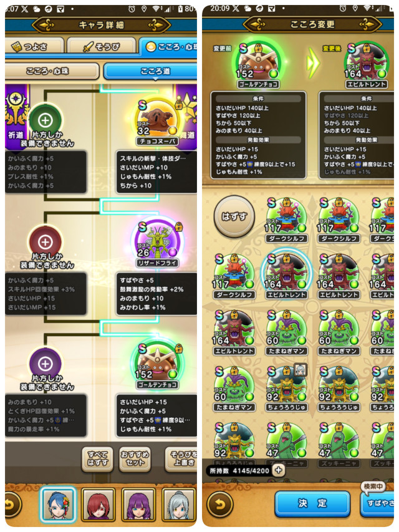The height and width of the screenshot is (532, 399).
Task: Open the すばやさ search filter
Action: pos(377,503)
